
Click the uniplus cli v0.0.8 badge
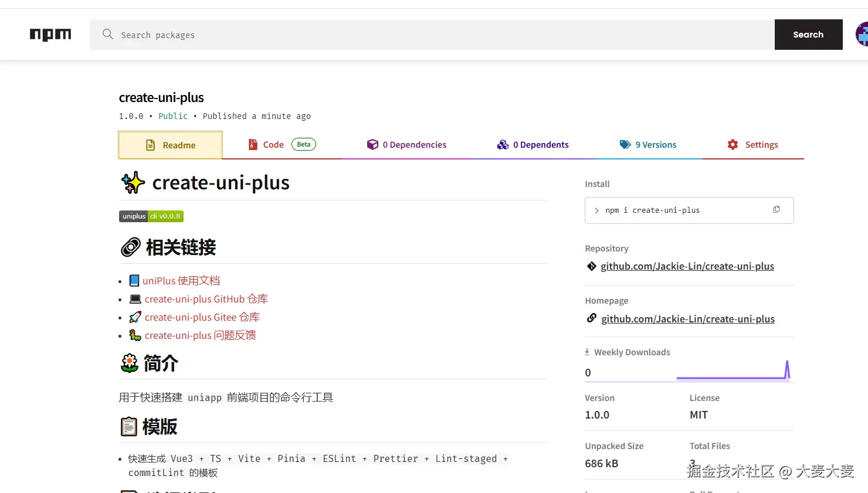click(x=151, y=216)
